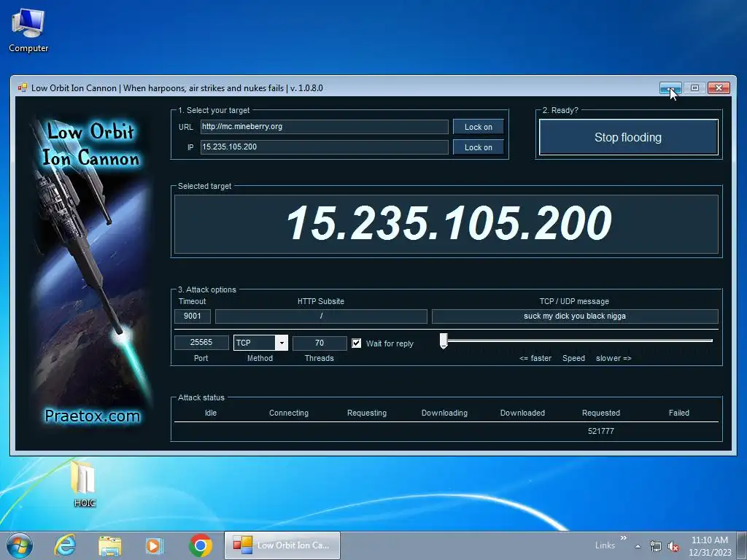Click the '<= faster' speed label
Image resolution: width=747 pixels, height=560 pixels.
(x=535, y=358)
